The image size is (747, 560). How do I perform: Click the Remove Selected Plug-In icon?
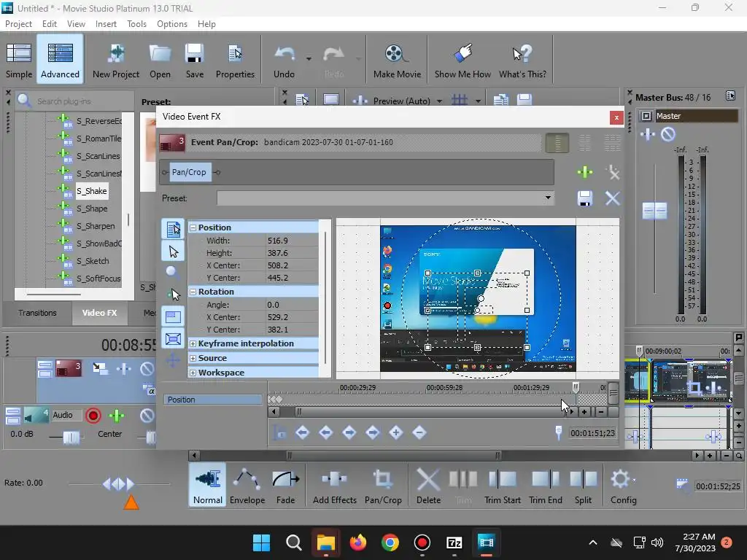point(613,172)
